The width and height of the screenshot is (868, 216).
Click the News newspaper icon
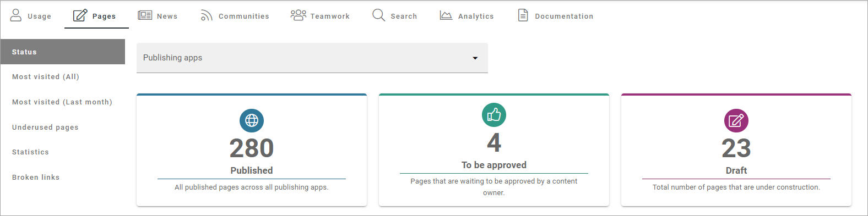coord(145,15)
